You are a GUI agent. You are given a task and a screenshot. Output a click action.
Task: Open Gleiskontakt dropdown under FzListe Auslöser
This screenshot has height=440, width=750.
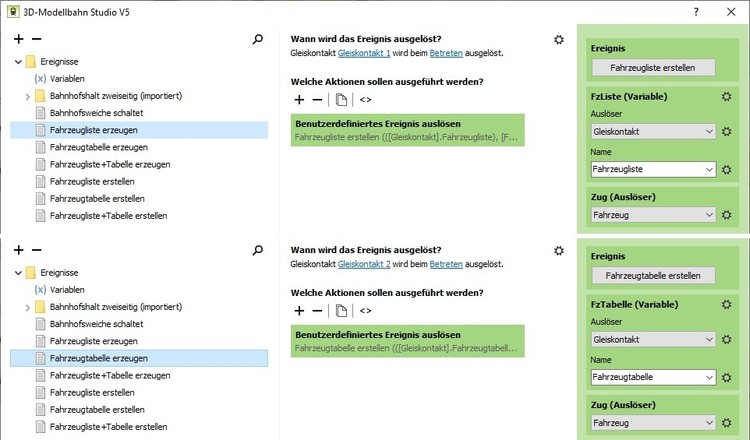709,131
